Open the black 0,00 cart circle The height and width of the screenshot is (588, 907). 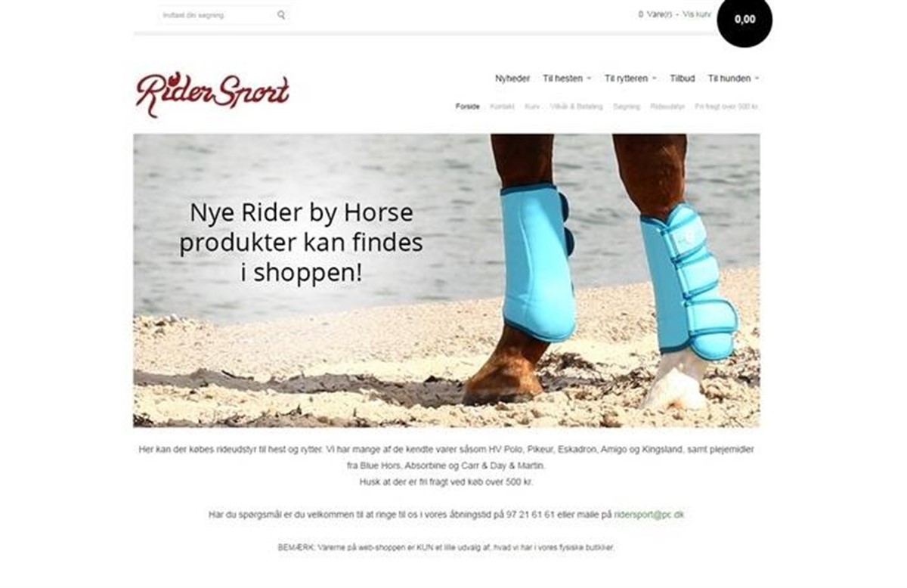coord(744,20)
